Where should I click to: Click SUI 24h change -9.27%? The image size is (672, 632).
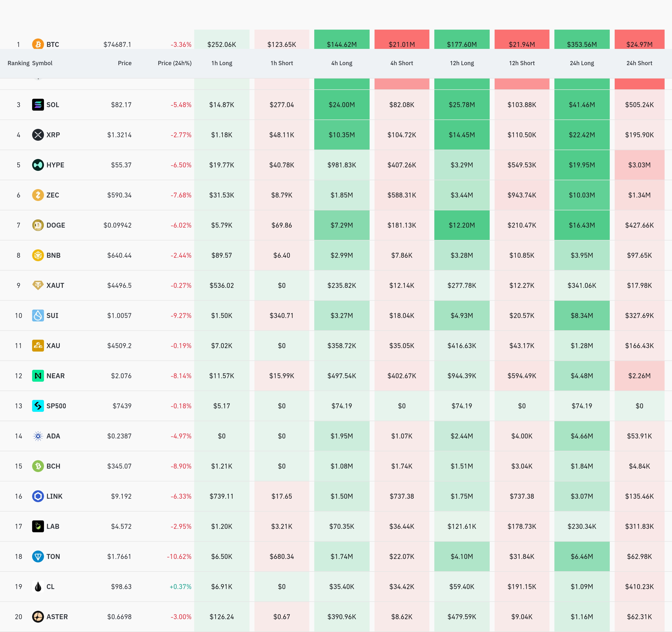[181, 316]
